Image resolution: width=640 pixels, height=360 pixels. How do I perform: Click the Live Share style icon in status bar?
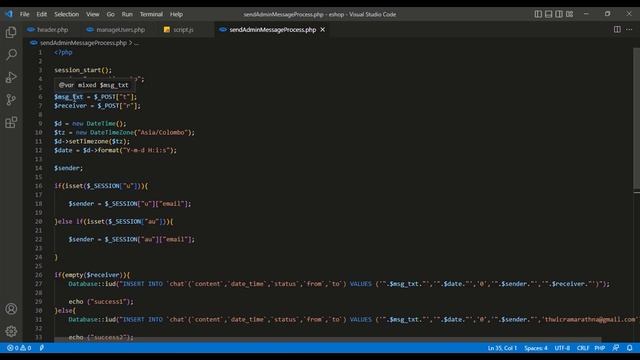[x=42, y=348]
